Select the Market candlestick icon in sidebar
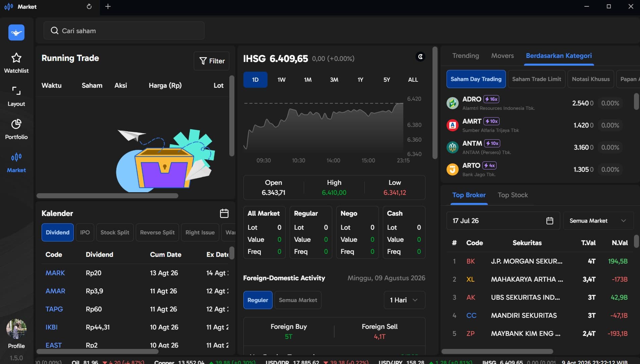 [16, 157]
